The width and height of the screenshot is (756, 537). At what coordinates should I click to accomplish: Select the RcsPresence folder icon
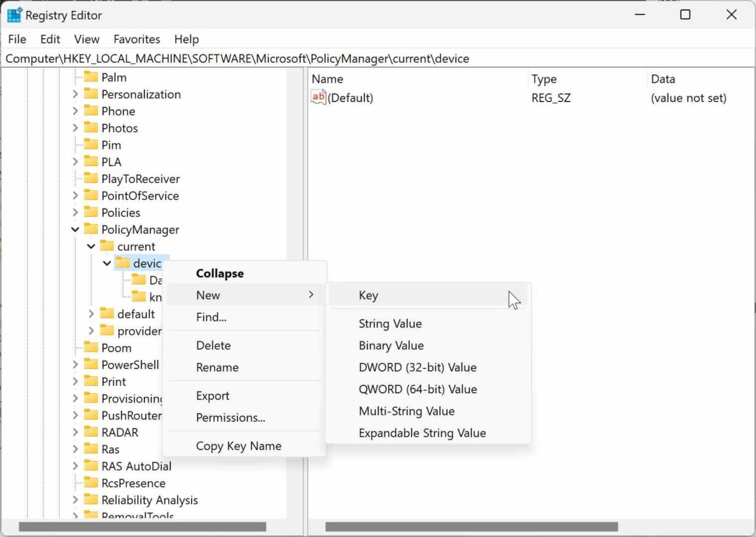[x=91, y=483]
